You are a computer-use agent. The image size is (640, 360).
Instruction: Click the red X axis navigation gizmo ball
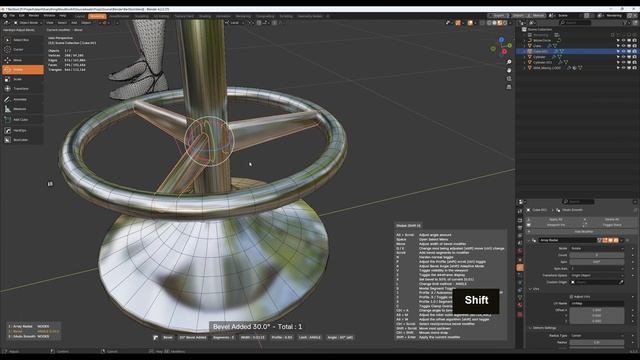point(504,51)
